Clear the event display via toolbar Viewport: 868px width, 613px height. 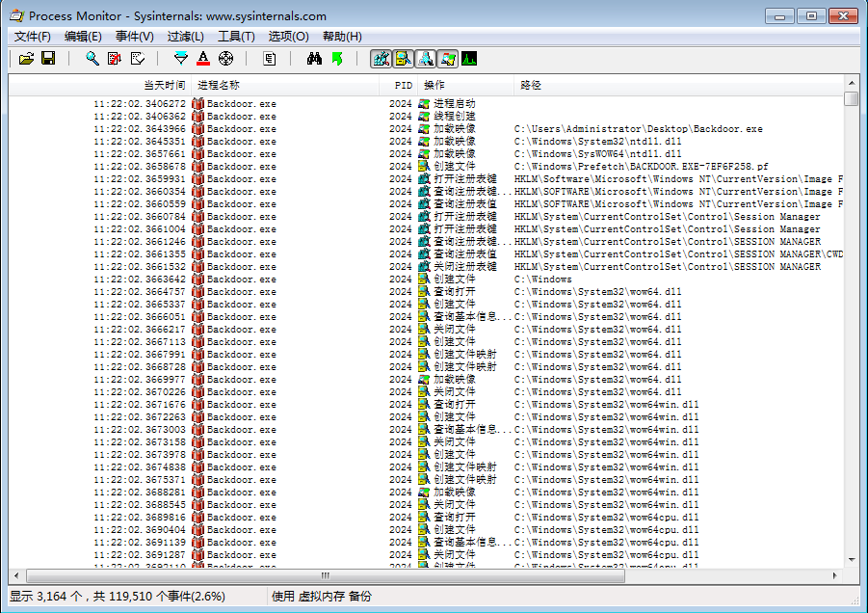(x=138, y=59)
